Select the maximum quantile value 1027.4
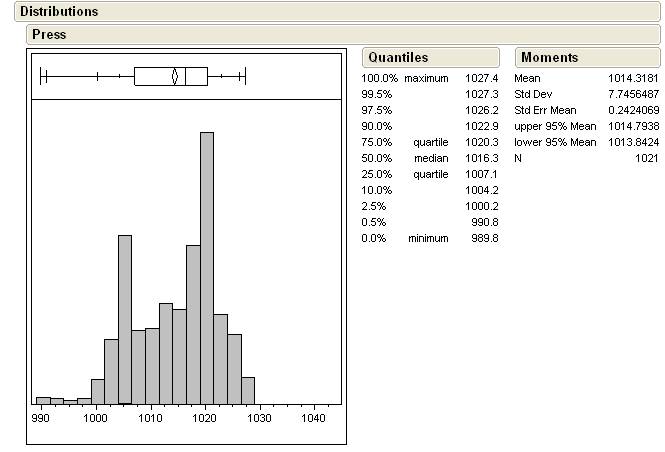665x452 pixels. pos(481,78)
